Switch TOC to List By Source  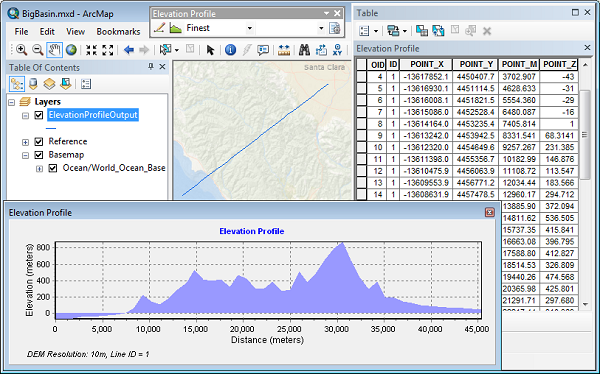33,84
